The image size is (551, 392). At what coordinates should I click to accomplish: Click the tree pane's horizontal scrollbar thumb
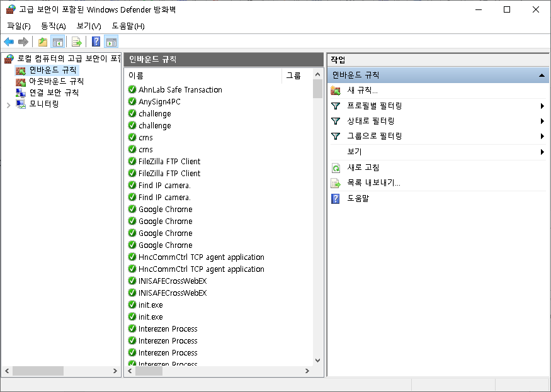coord(38,371)
